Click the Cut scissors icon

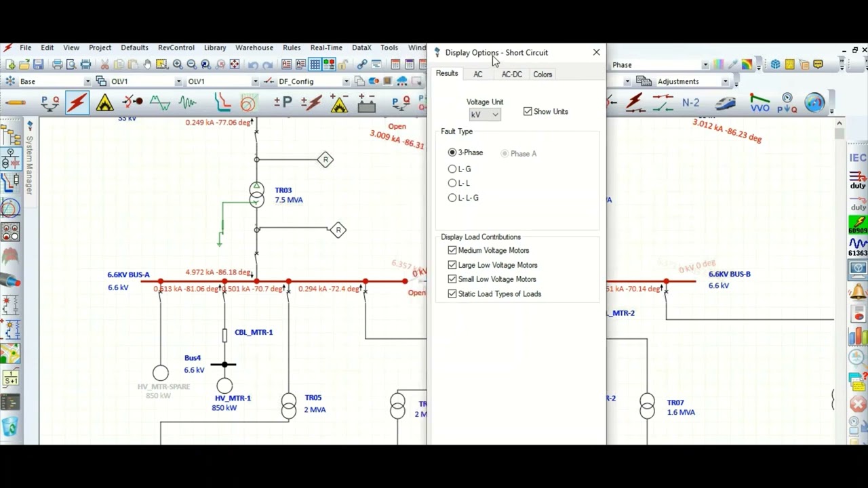[x=104, y=64]
